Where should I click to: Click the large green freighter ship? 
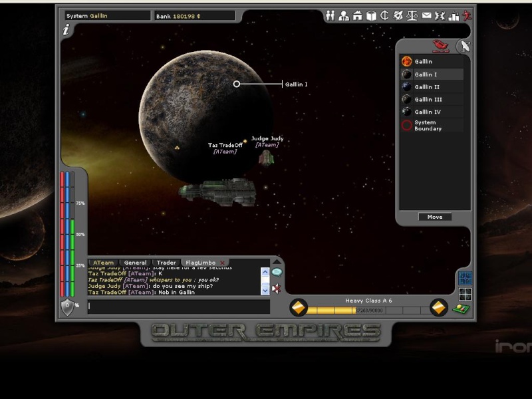coord(217,192)
